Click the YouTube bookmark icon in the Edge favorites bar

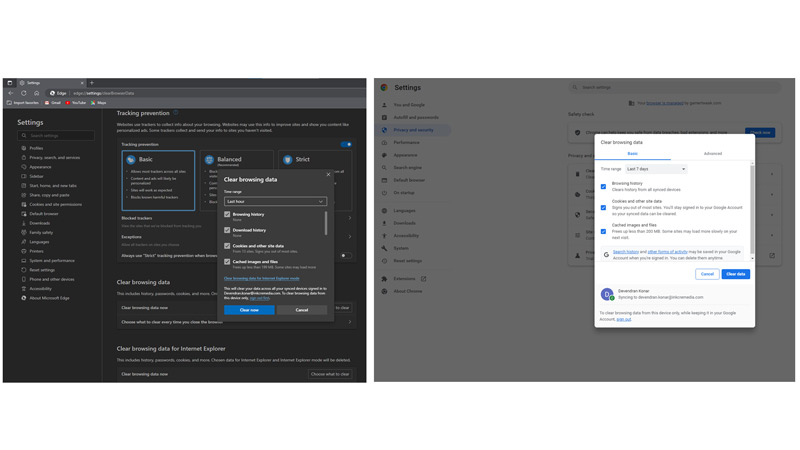click(68, 103)
